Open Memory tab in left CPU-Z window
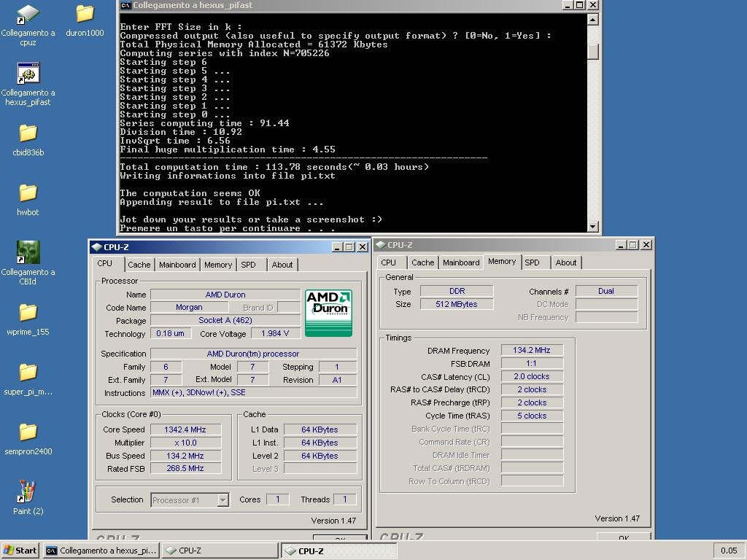 click(218, 265)
